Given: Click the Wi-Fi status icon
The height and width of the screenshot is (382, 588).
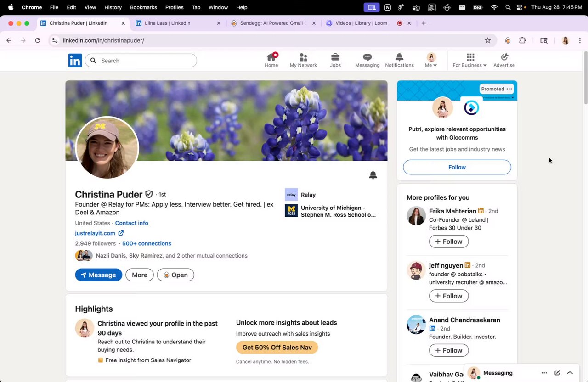Looking at the screenshot, I should click(x=494, y=7).
